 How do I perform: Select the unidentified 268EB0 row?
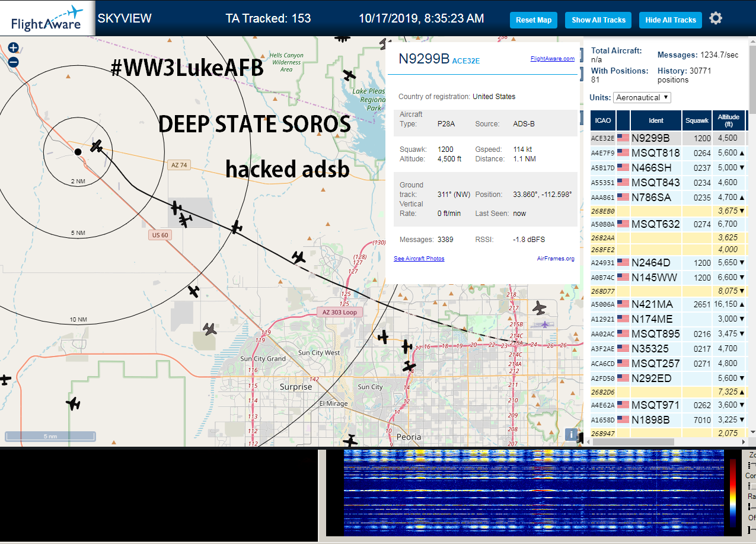click(x=668, y=211)
